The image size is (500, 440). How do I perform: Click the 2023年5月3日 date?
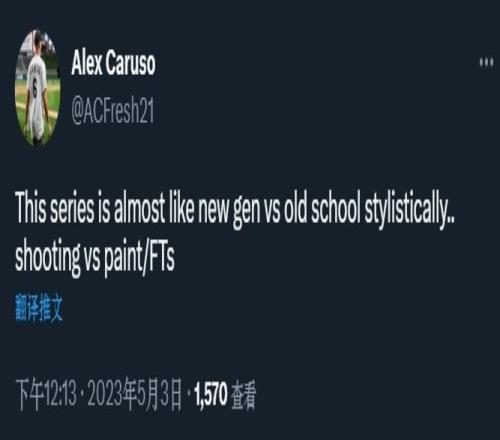tap(135, 395)
